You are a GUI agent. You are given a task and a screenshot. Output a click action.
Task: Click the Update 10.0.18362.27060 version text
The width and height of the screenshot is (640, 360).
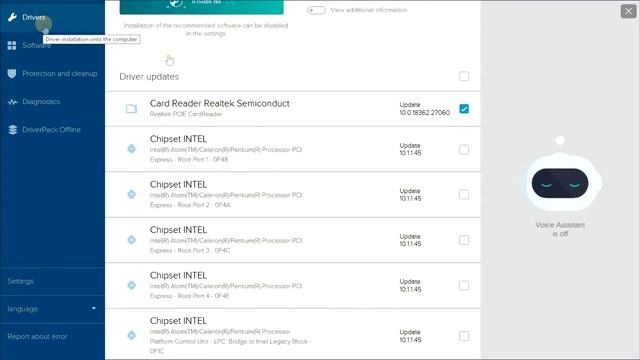click(x=424, y=109)
